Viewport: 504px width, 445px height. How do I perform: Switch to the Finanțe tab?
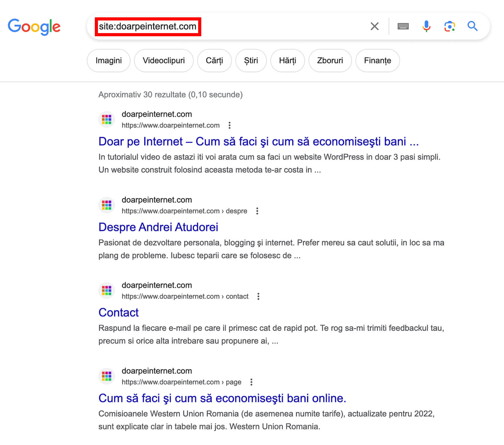click(x=378, y=61)
